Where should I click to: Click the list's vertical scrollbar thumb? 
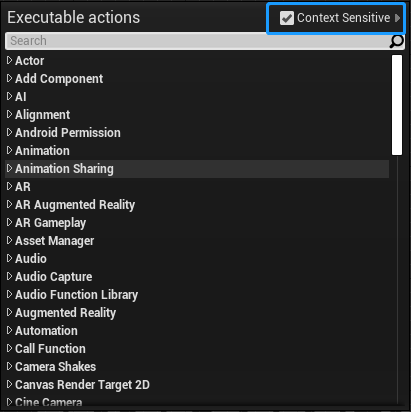click(397, 105)
